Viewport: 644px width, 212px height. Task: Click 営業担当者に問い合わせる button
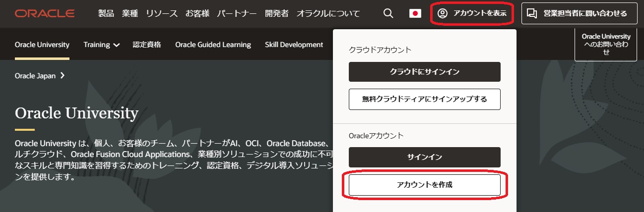(x=580, y=13)
